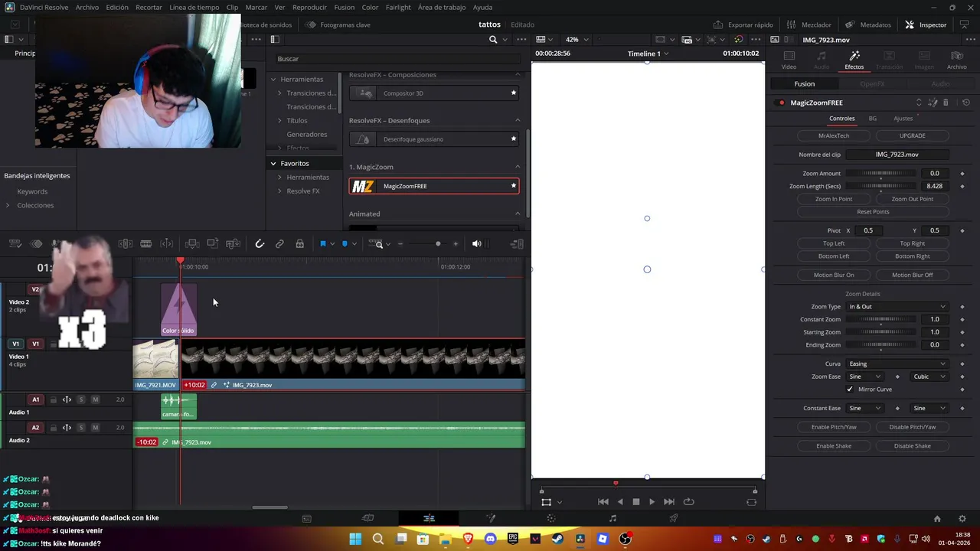Viewport: 980px width, 551px height.
Task: Toggle the timeline snapping magnet icon
Action: click(260, 244)
